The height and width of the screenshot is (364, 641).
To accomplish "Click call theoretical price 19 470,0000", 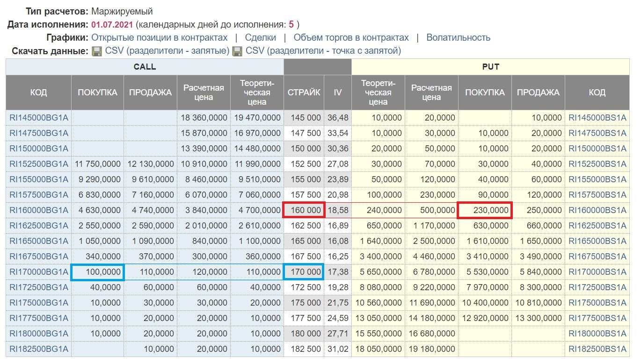I will pyautogui.click(x=257, y=118).
